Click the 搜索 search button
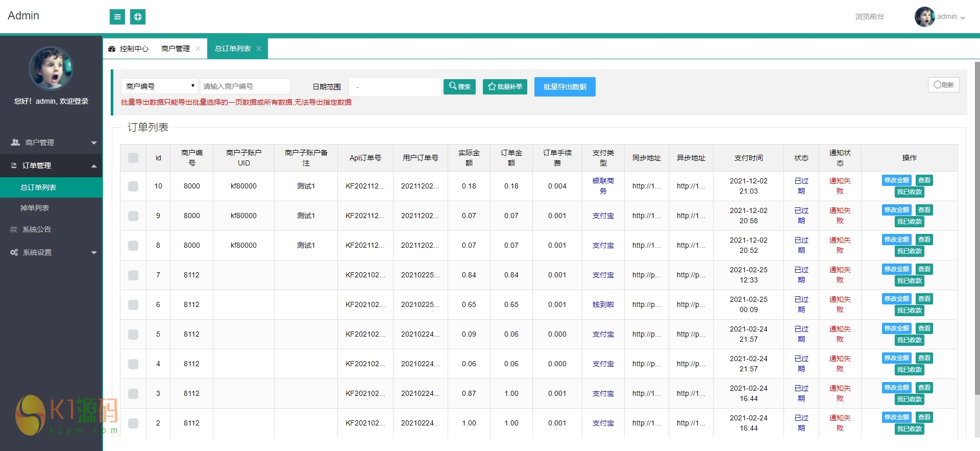Viewport: 980px width, 451px height. 459,86
